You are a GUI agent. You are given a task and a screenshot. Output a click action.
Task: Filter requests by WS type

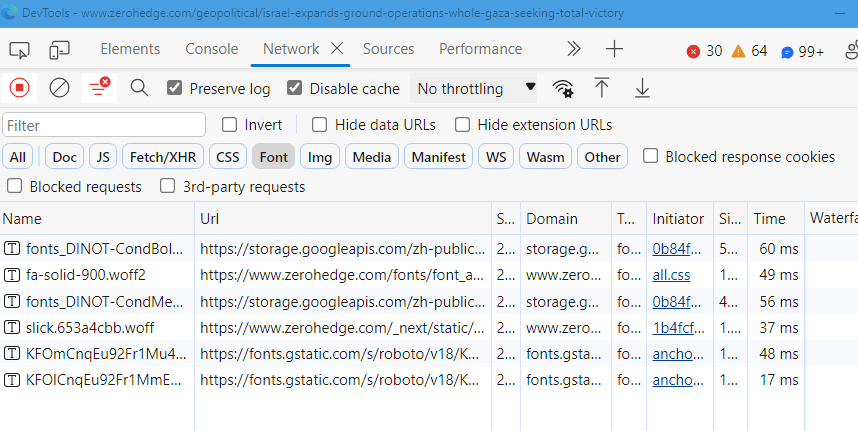[x=496, y=157]
